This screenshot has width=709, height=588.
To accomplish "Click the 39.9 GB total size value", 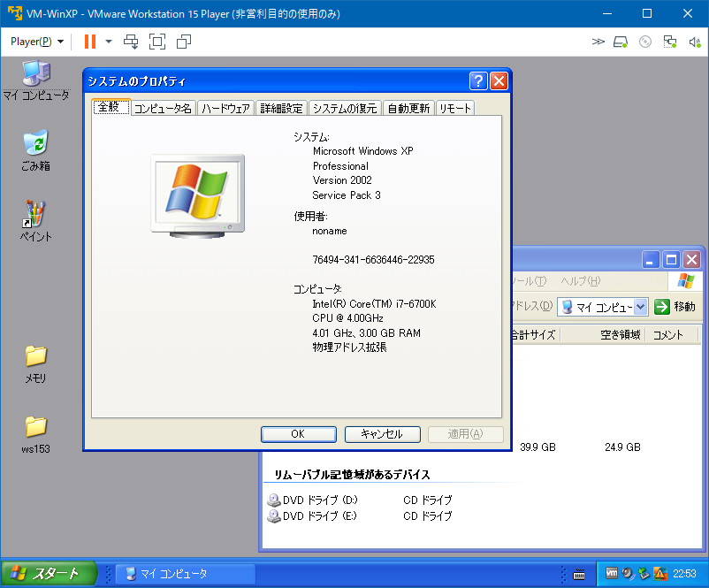I will [537, 447].
